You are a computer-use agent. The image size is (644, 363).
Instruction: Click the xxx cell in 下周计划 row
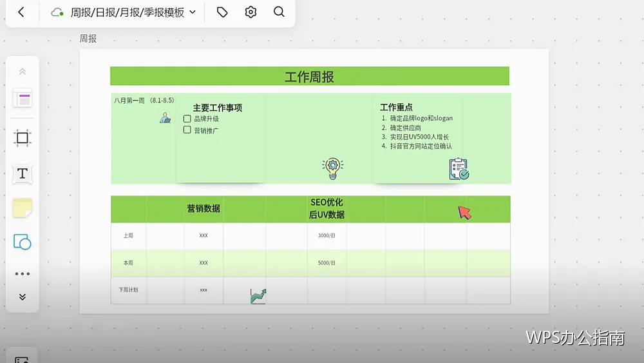(204, 290)
